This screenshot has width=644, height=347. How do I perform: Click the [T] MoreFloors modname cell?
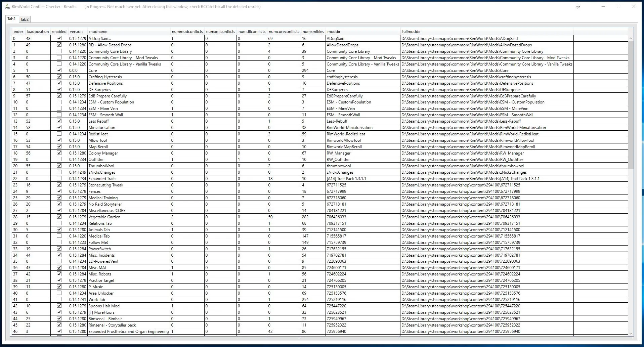tap(129, 312)
